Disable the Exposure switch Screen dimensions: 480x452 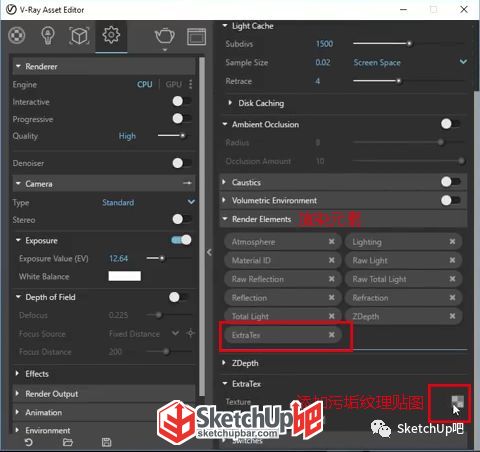click(181, 240)
